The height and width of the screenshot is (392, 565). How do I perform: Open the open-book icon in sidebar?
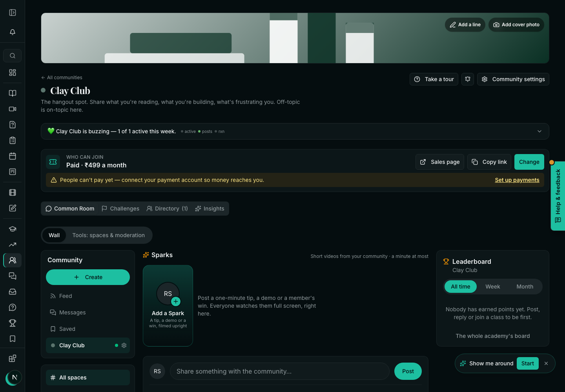tap(13, 93)
